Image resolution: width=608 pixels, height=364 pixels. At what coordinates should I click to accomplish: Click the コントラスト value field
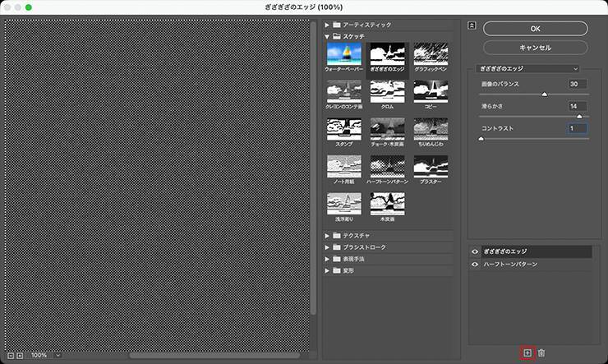(x=578, y=128)
